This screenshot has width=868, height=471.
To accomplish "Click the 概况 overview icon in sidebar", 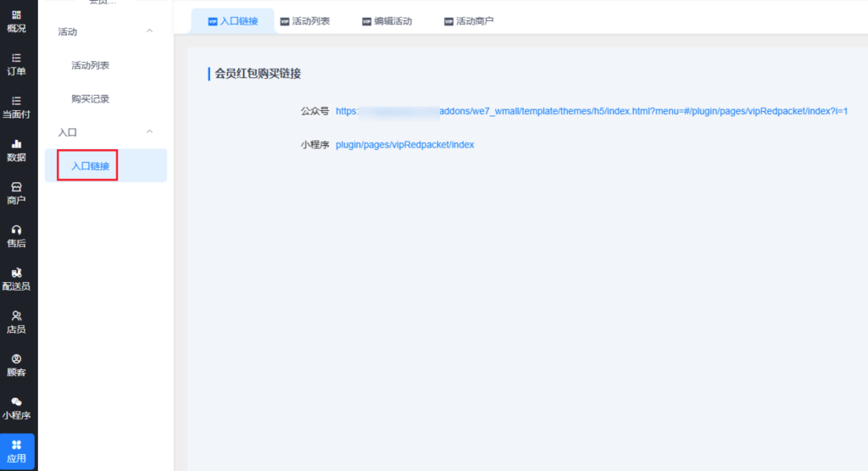I will [x=17, y=15].
